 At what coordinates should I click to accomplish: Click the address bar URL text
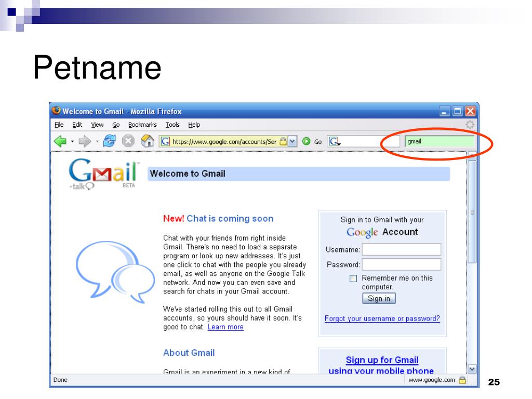224,141
